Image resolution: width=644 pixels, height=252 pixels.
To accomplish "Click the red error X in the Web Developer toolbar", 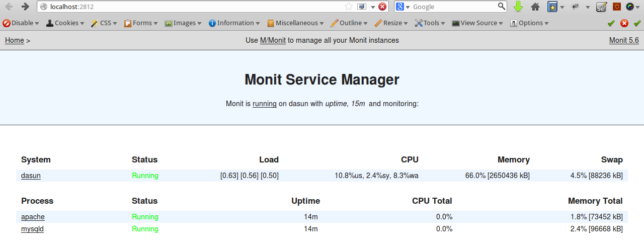I will 624,23.
